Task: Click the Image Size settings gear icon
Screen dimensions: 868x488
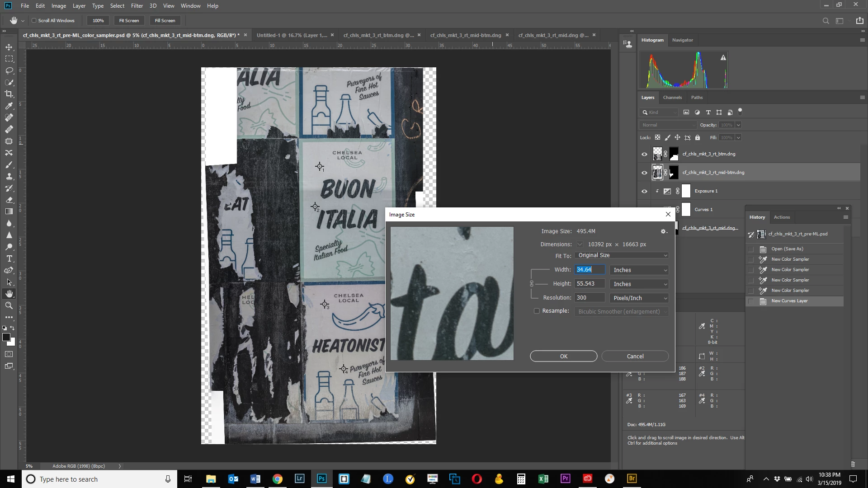Action: coord(663,231)
